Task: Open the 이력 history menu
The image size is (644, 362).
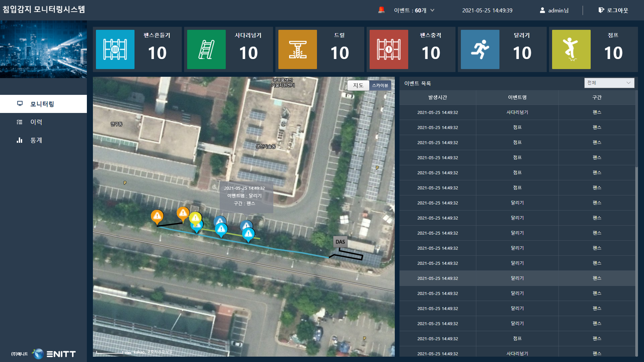Action: tap(36, 122)
